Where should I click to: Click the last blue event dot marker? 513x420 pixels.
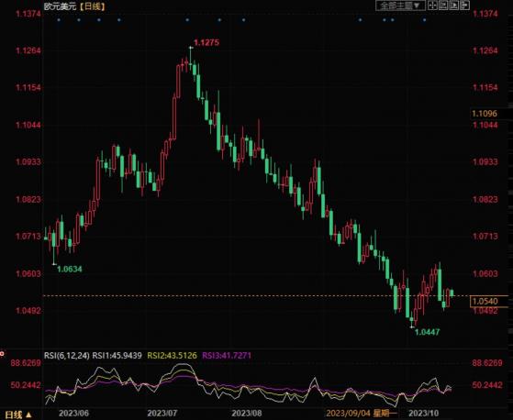click(424, 20)
